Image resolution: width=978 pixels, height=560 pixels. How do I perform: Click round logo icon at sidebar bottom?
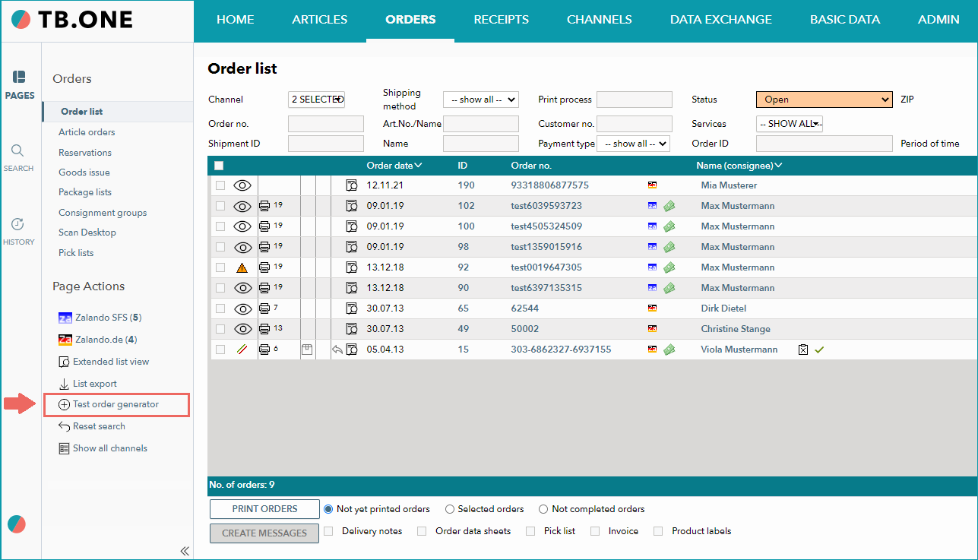pyautogui.click(x=16, y=524)
